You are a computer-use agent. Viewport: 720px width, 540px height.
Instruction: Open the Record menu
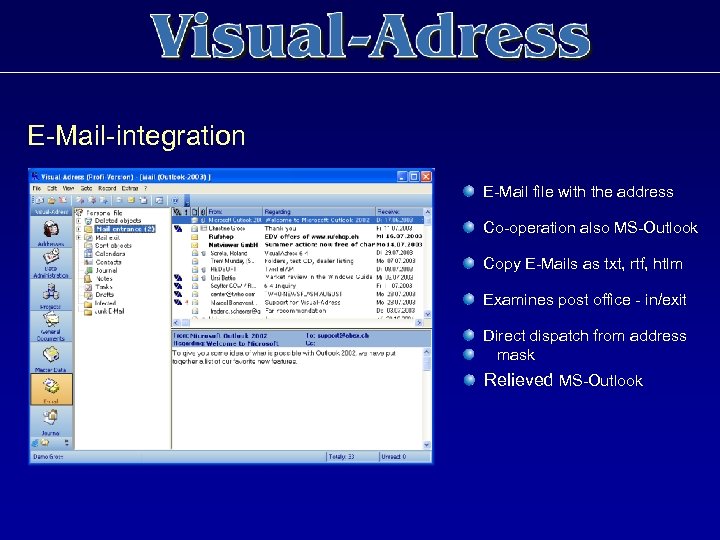point(107,188)
